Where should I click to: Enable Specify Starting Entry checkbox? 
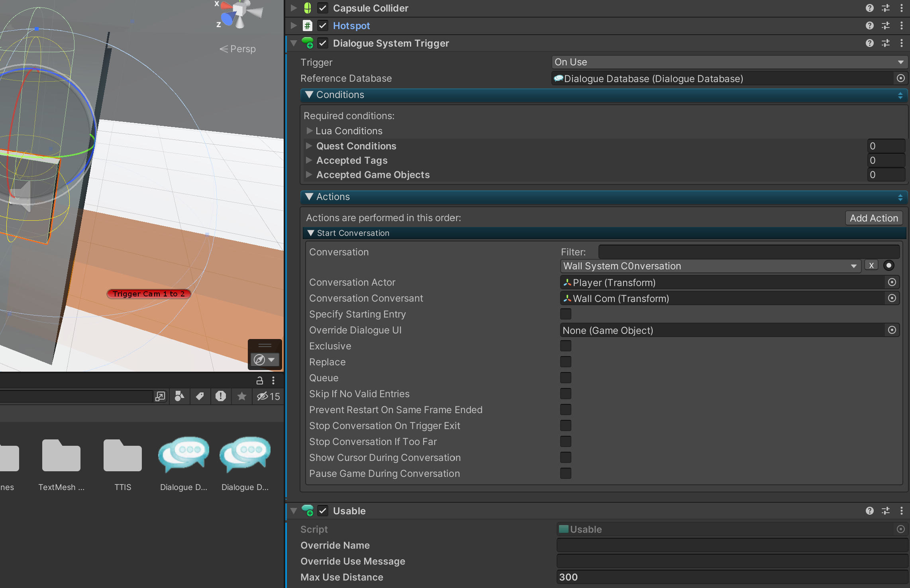click(x=566, y=314)
